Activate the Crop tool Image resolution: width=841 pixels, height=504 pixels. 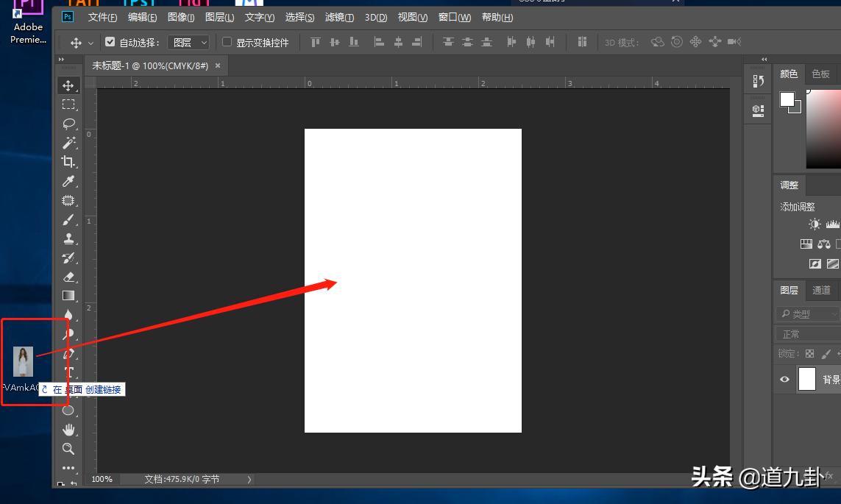coord(68,162)
